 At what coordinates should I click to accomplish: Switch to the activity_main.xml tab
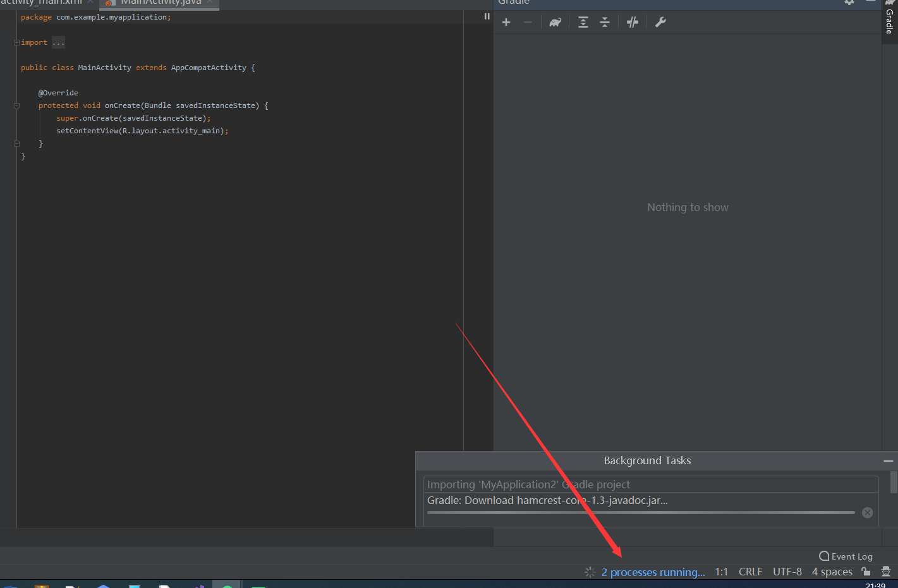pos(40,3)
